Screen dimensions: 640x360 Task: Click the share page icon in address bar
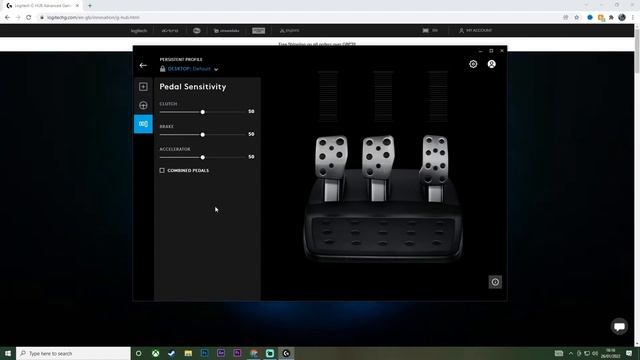point(566,18)
